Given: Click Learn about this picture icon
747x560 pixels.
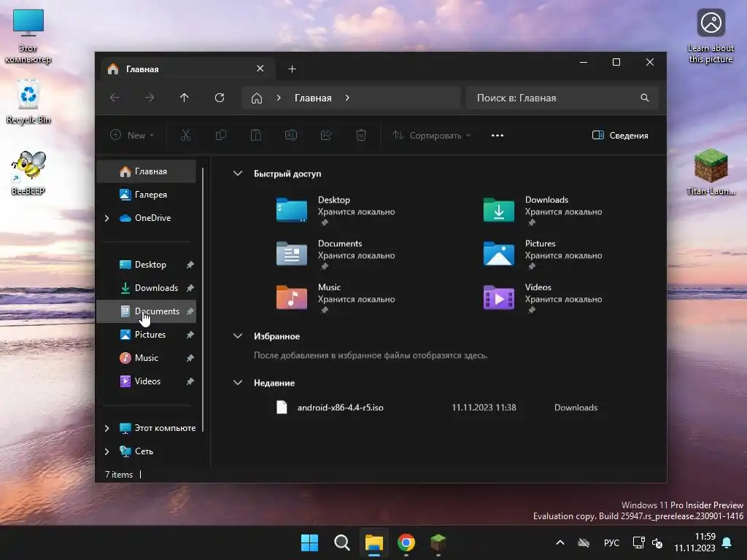Looking at the screenshot, I should tap(711, 36).
